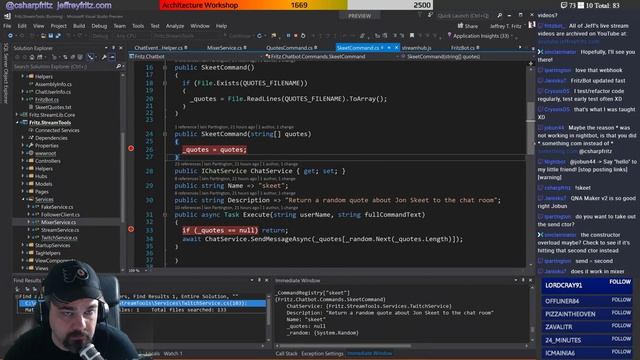This screenshot has width=640, height=360.
Task: Expand the StartupServices folder
Action: click(23, 245)
